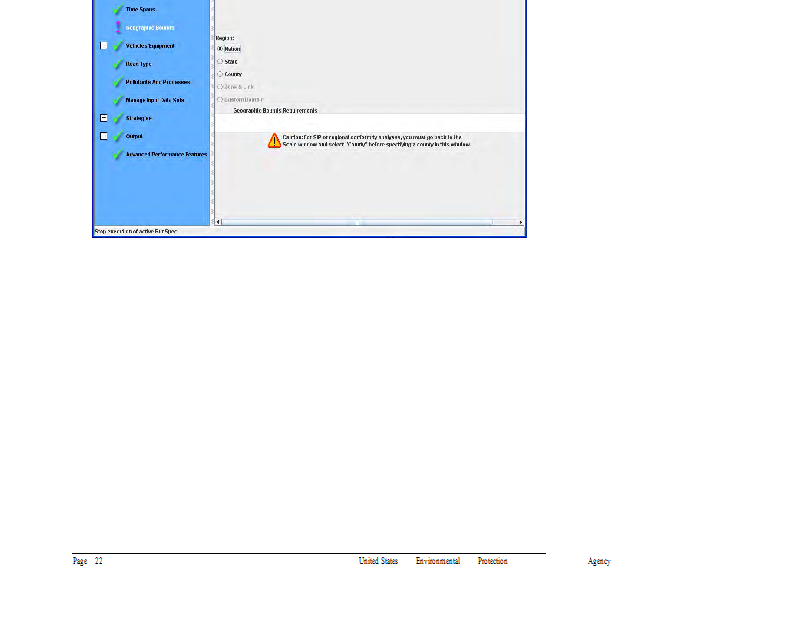The width and height of the screenshot is (800, 618).
Task: Expand the Output section box
Action: click(104, 136)
